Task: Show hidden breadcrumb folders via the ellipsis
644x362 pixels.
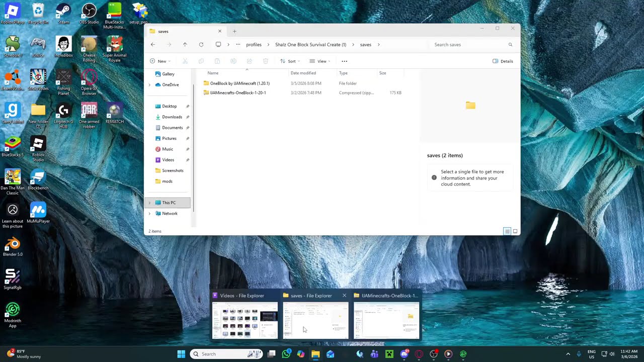Action: (x=238, y=45)
